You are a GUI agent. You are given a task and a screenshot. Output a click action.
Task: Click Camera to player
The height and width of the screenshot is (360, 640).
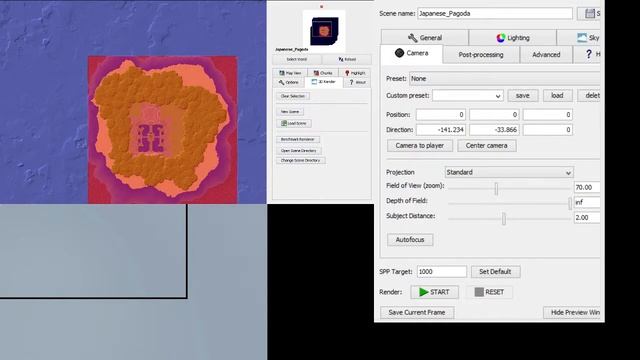tap(420, 146)
